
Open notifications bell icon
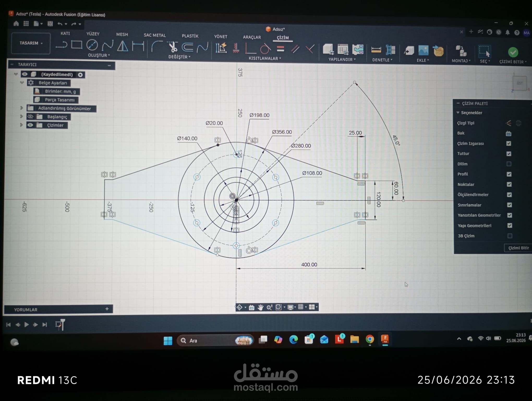coord(507,32)
